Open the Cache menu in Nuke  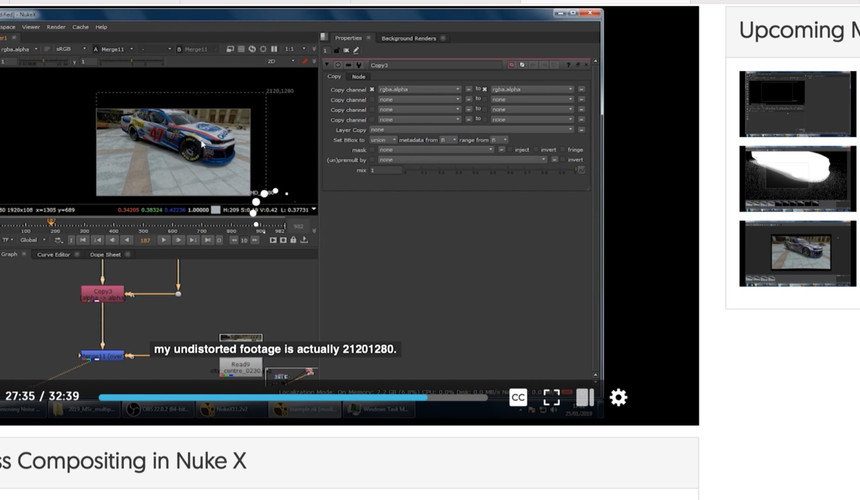(81, 27)
